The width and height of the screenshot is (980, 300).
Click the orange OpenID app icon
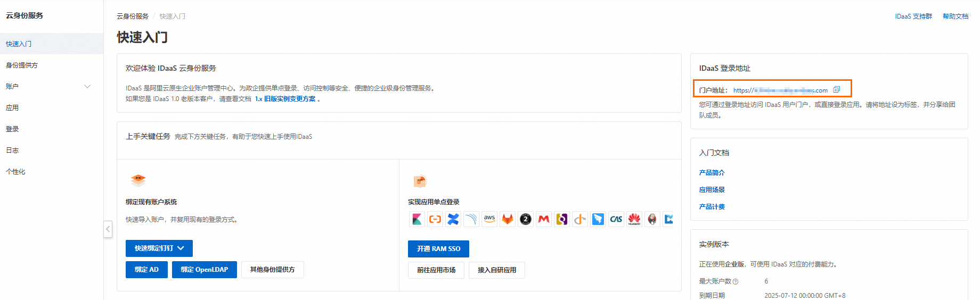click(x=580, y=219)
